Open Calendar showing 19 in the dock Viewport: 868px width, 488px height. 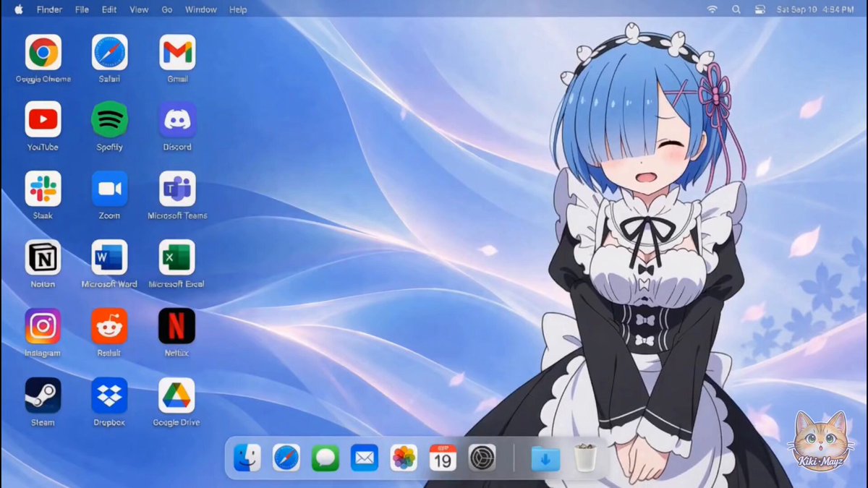tap(443, 458)
